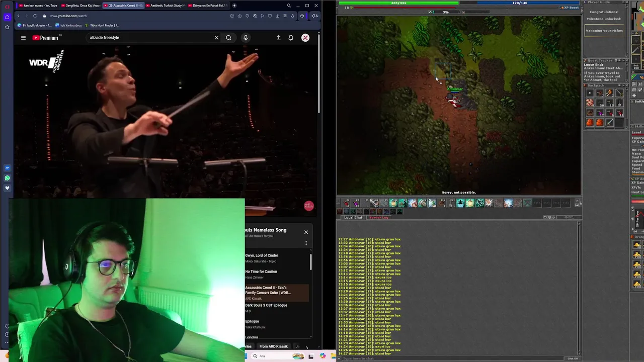This screenshot has height=362, width=644.
Task: Run the YouTube search with magnifier button
Action: (x=228, y=38)
